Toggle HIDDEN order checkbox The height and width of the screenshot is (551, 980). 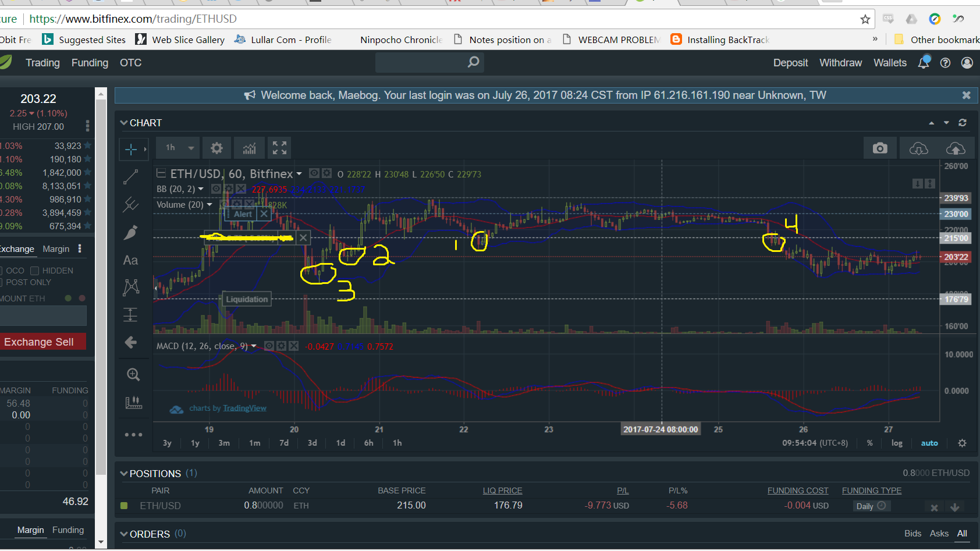(35, 271)
